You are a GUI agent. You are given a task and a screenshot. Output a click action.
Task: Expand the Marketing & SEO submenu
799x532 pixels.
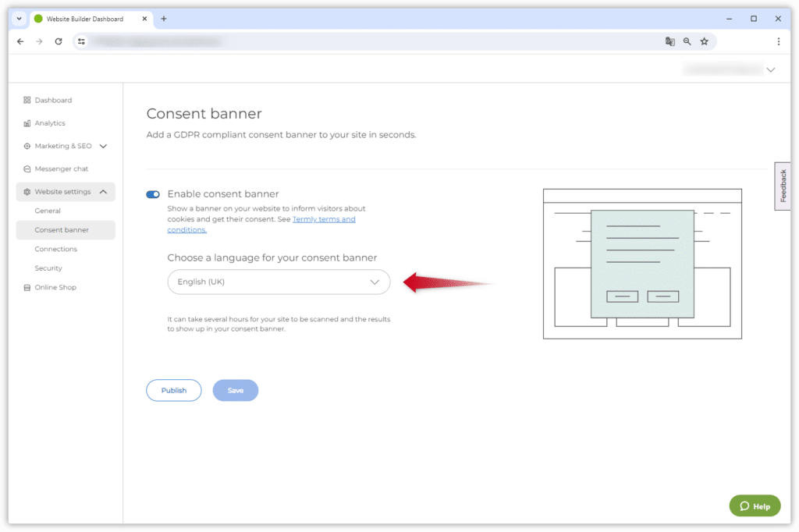click(x=103, y=146)
